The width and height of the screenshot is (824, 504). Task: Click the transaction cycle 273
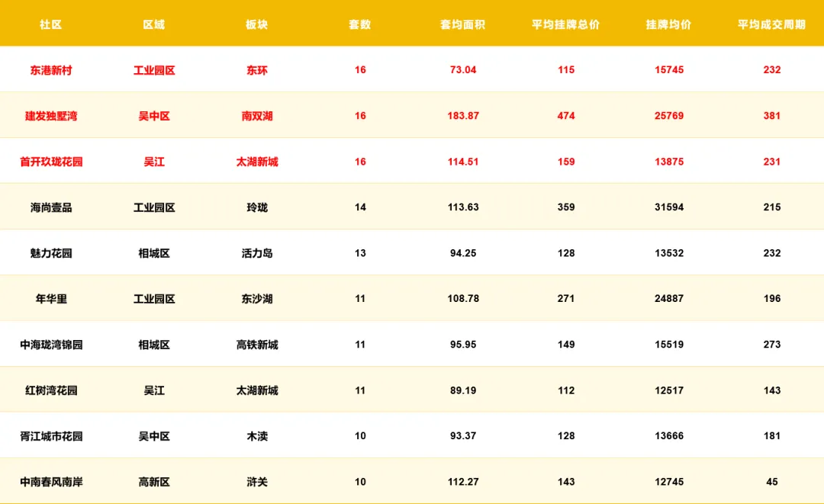(x=772, y=344)
